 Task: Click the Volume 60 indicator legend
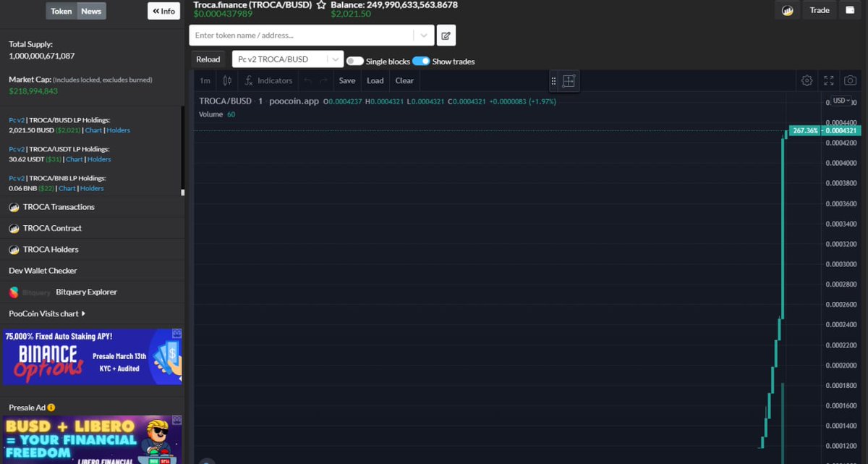pos(217,114)
